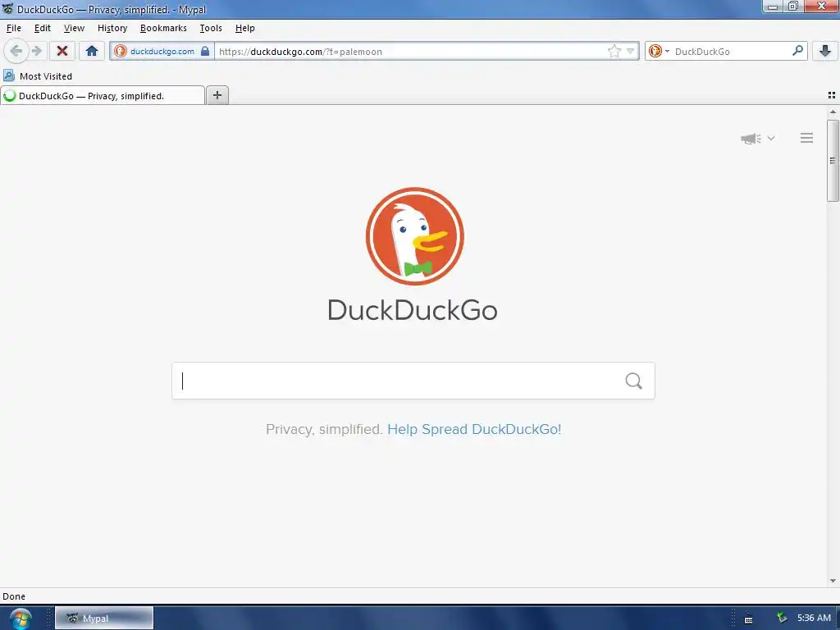Open the Edit menu
The height and width of the screenshot is (630, 840).
[43, 28]
